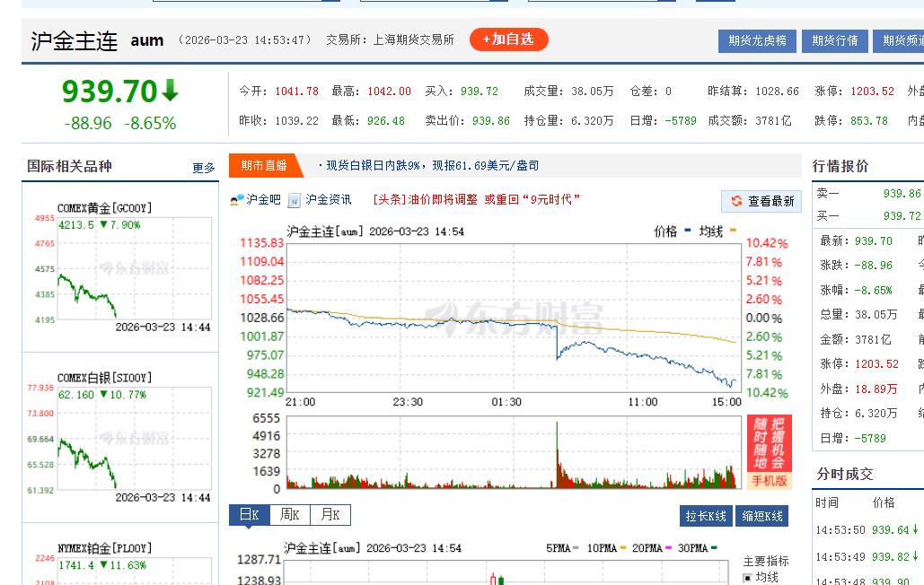924x585 pixels.
Task: Switch to the 周K chart tab
Action: (289, 515)
